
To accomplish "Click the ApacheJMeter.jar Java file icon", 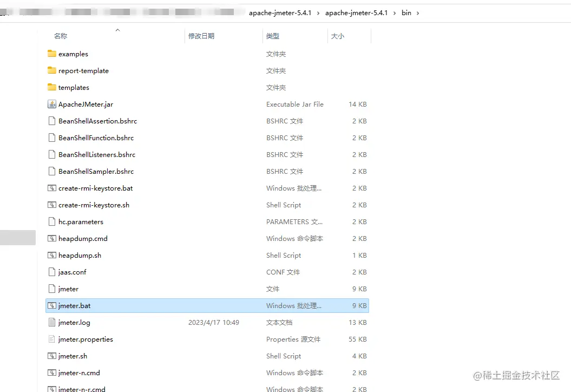I will click(52, 104).
